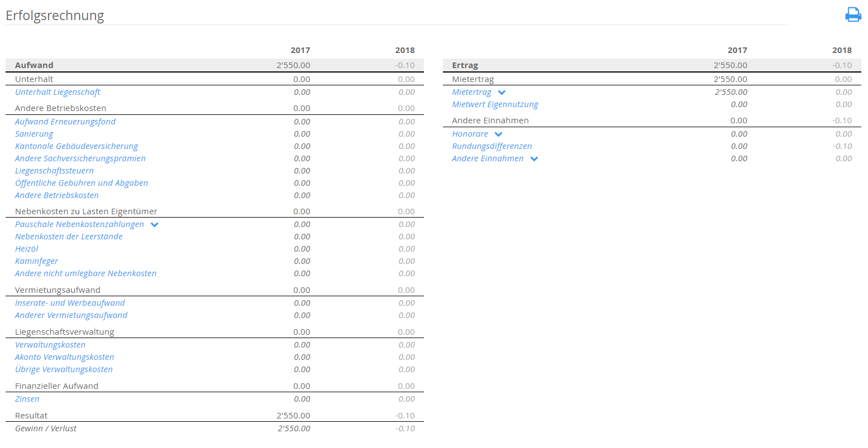Click Nebenkosten zu Lasten Eigentümer heading
Screen dimensions: 868x448
point(86,211)
